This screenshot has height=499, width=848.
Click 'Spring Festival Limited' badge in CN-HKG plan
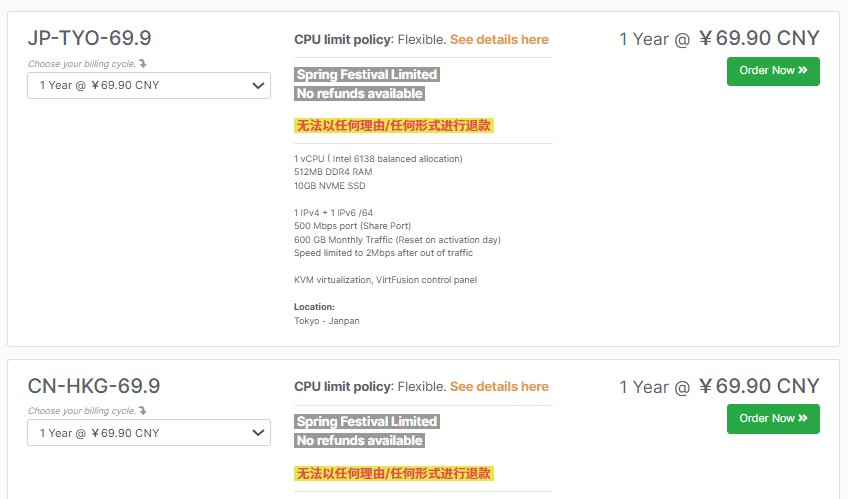pos(366,422)
